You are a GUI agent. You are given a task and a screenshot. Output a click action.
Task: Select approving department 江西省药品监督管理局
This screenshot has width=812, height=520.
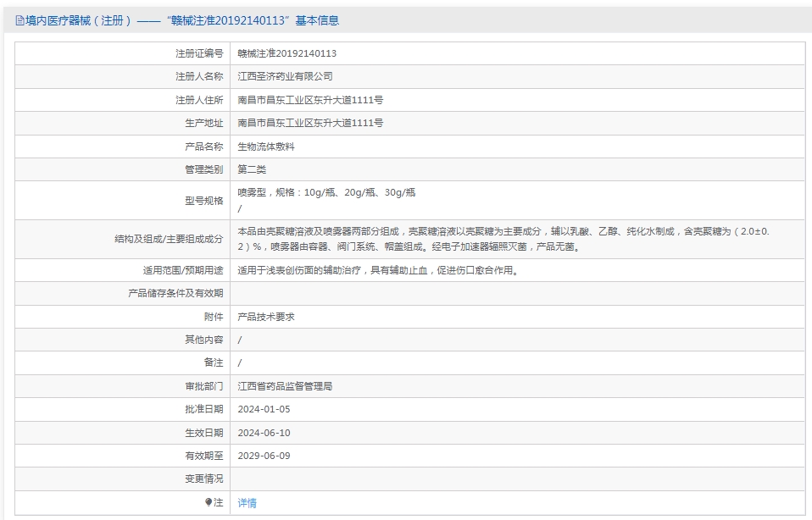pyautogui.click(x=285, y=386)
